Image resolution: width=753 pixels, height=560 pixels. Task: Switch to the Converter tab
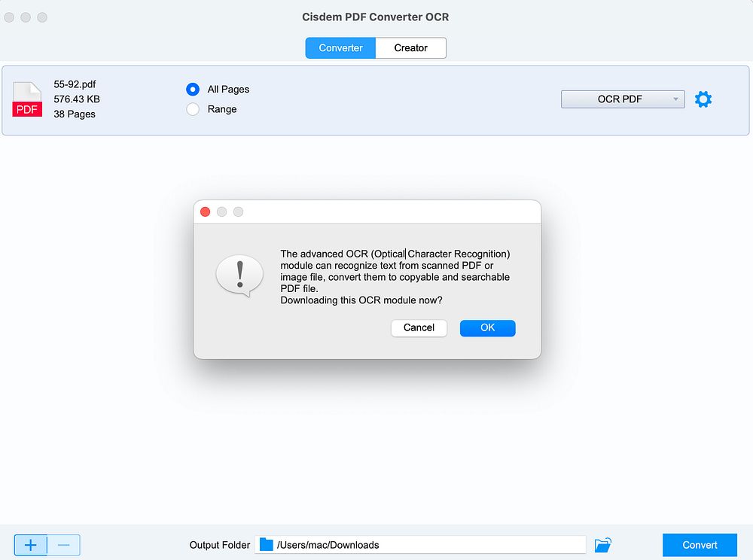point(340,48)
